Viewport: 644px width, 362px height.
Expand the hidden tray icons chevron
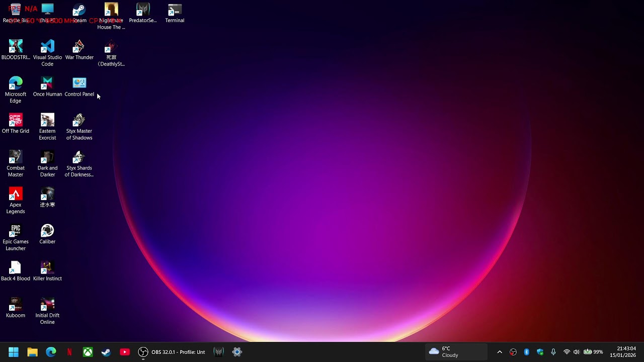click(500, 352)
